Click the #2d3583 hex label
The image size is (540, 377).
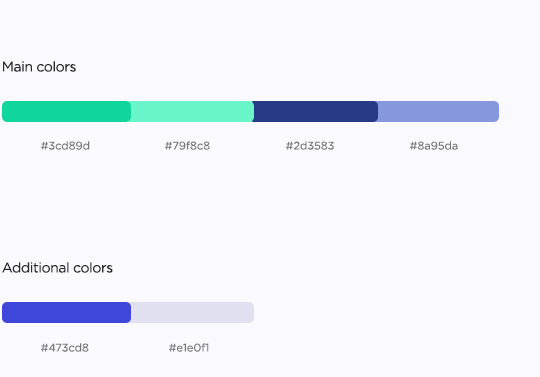click(x=310, y=146)
